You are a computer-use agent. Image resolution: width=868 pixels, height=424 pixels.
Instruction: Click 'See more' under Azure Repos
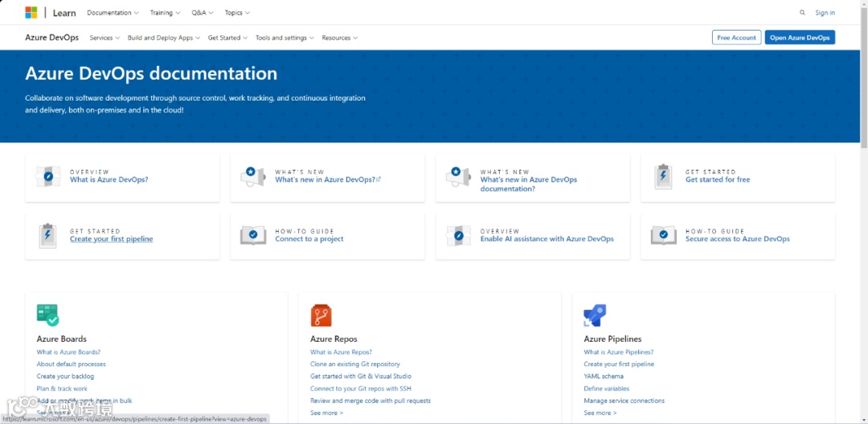326,413
